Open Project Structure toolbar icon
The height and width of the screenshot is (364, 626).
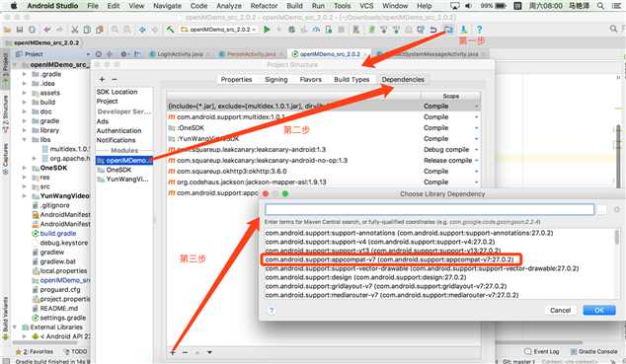click(x=448, y=30)
